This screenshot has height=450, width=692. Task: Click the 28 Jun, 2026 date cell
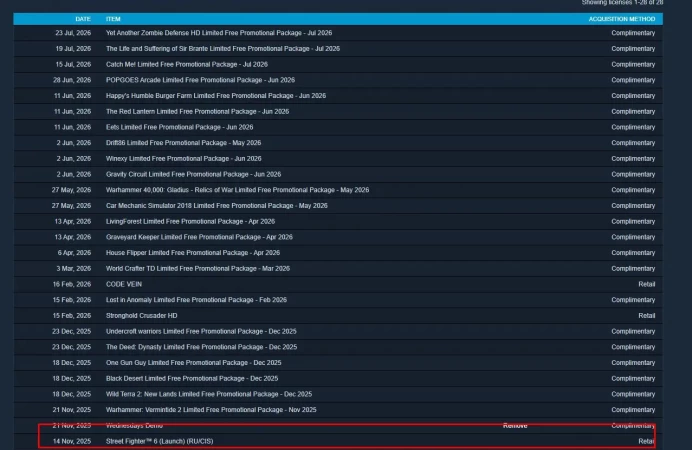[x=72, y=80]
